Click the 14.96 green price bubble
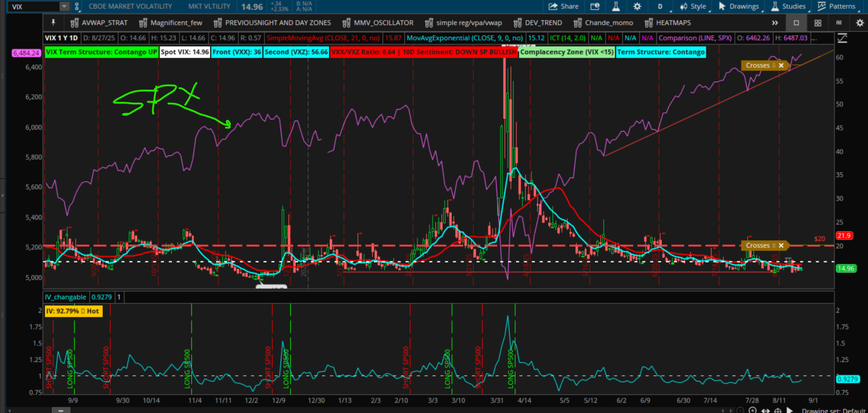Image resolution: width=868 pixels, height=413 pixels. [846, 268]
